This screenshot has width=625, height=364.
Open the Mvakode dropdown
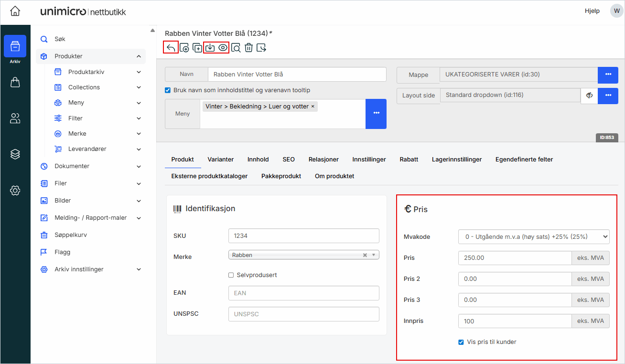(534, 236)
